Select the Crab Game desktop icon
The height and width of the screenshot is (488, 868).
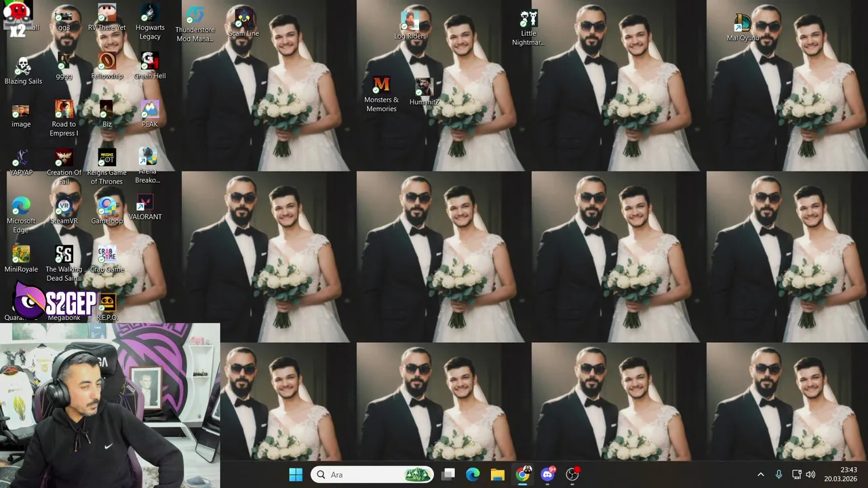(x=107, y=260)
